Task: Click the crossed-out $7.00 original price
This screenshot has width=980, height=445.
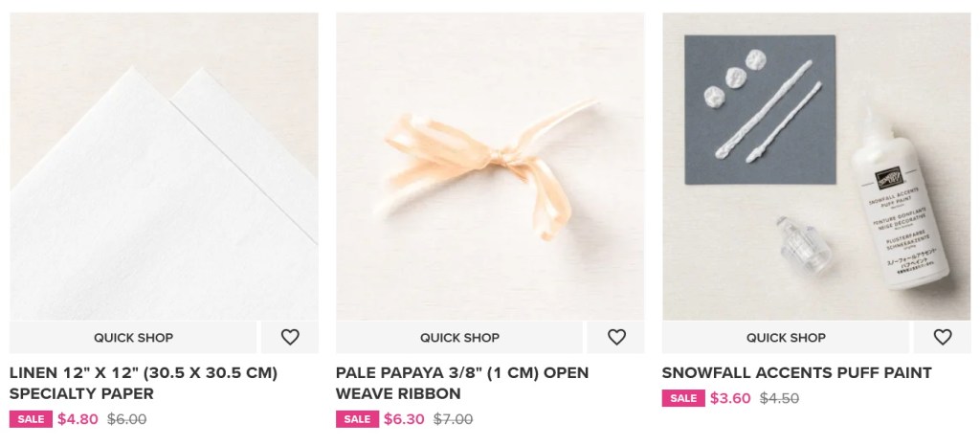Action: [x=453, y=419]
